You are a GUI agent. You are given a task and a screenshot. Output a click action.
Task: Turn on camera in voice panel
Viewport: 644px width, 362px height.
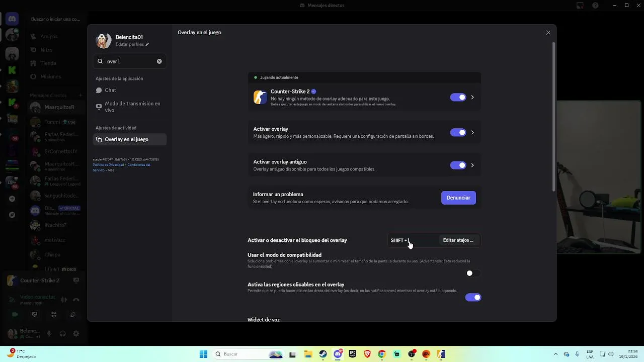[x=15, y=314]
